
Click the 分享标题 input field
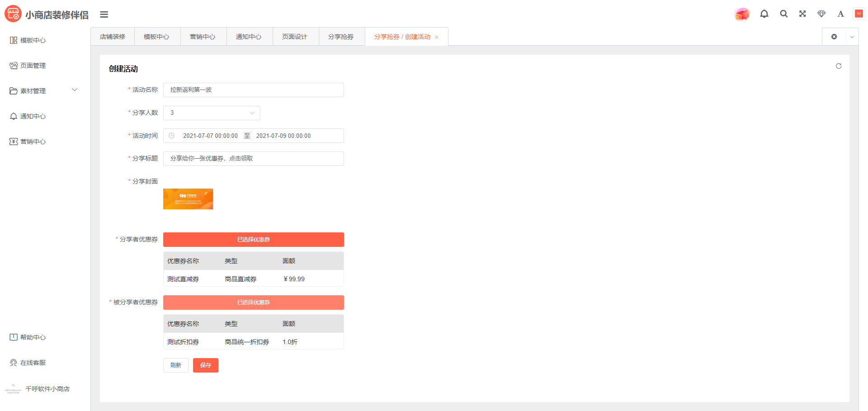[x=254, y=159]
